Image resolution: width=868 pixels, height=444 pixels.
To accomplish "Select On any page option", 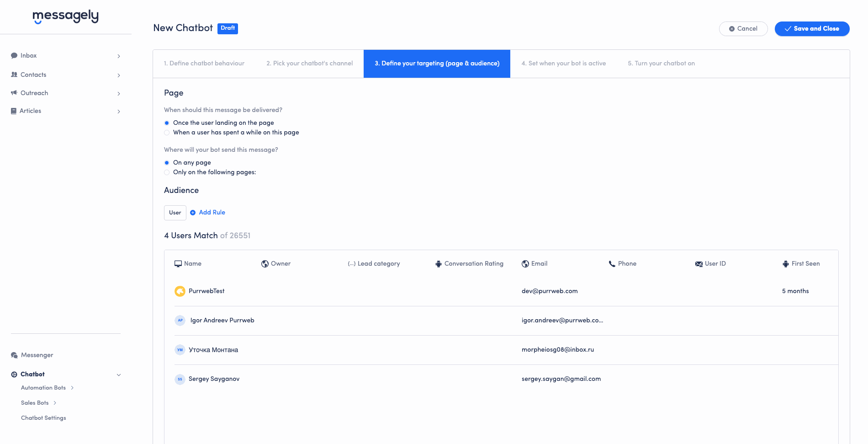I will pyautogui.click(x=167, y=163).
